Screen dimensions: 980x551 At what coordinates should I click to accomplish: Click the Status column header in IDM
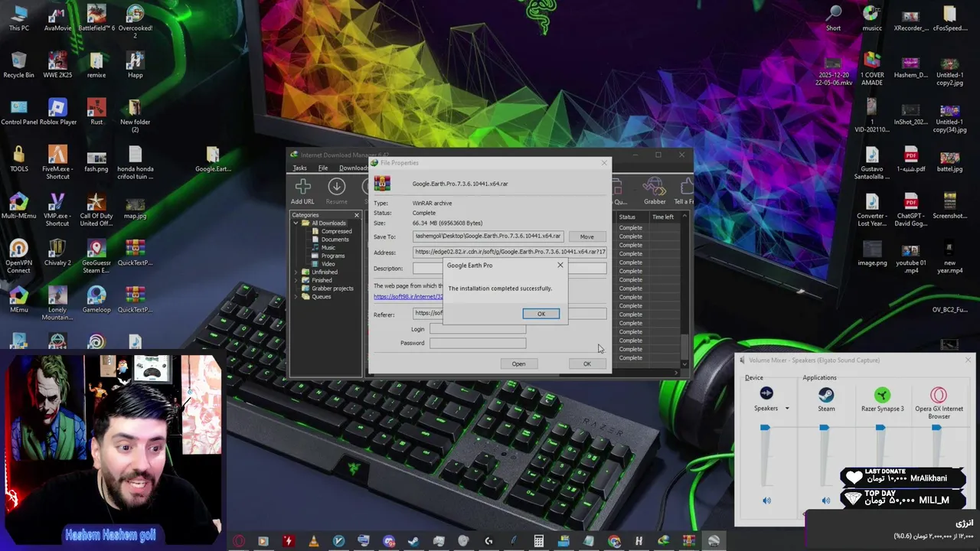click(633, 217)
